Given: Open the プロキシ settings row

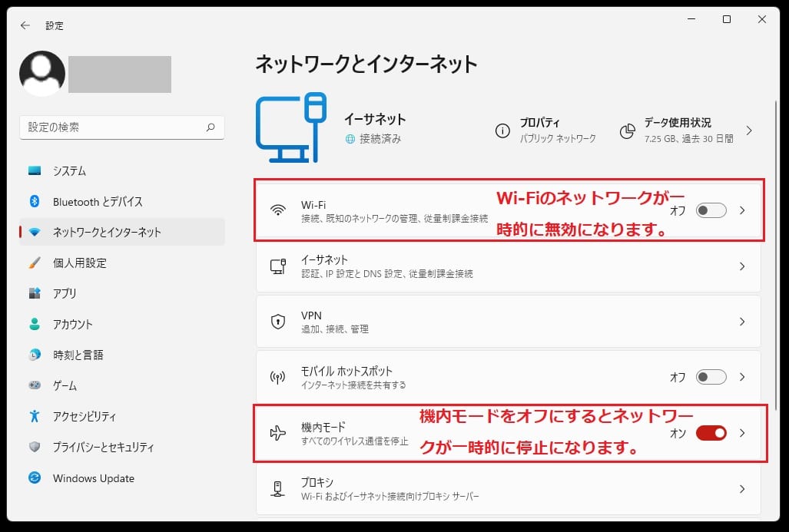Looking at the screenshot, I should pyautogui.click(x=509, y=489).
